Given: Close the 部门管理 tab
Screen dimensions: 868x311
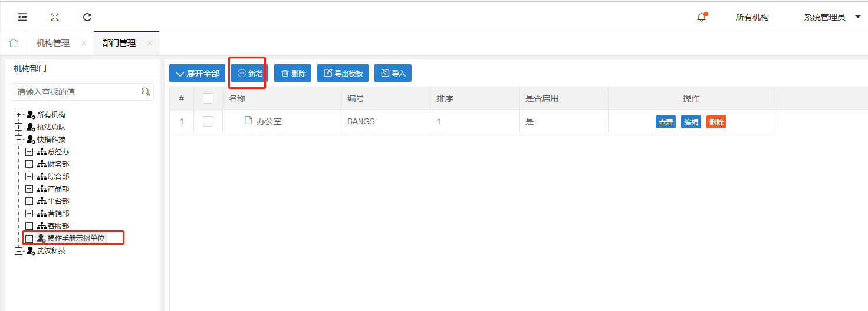Looking at the screenshot, I should 150,44.
